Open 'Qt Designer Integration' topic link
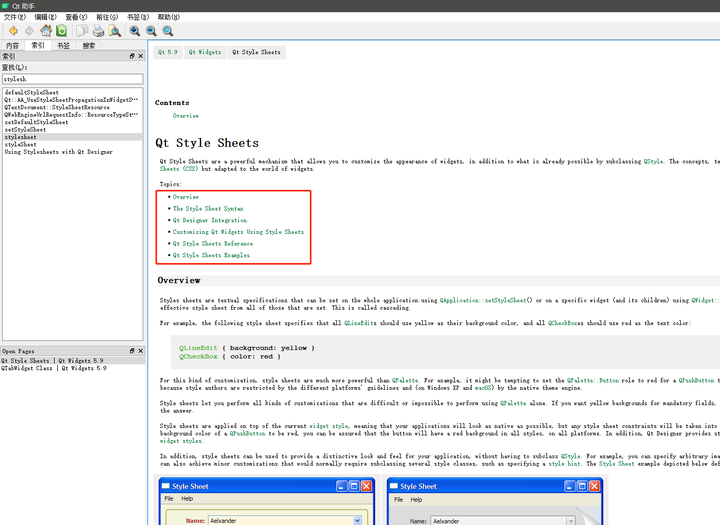This screenshot has height=525, width=720. (x=209, y=220)
